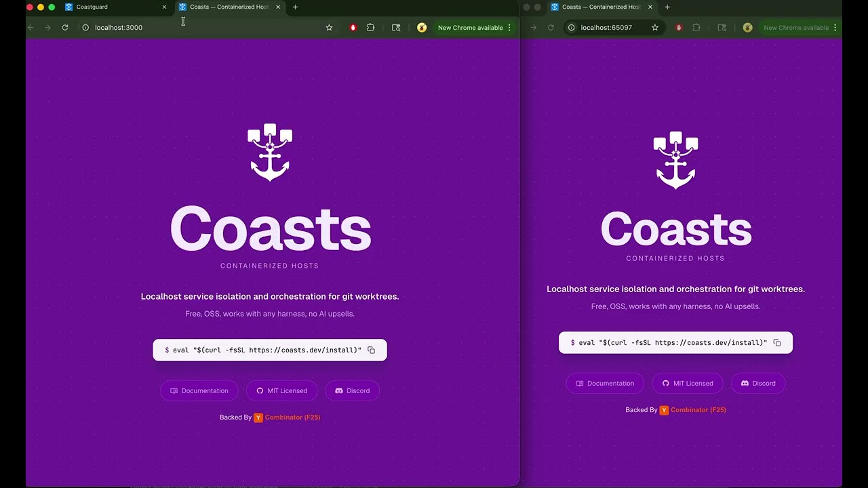868x488 pixels.
Task: Open tab search media icon in right window
Action: (722, 28)
